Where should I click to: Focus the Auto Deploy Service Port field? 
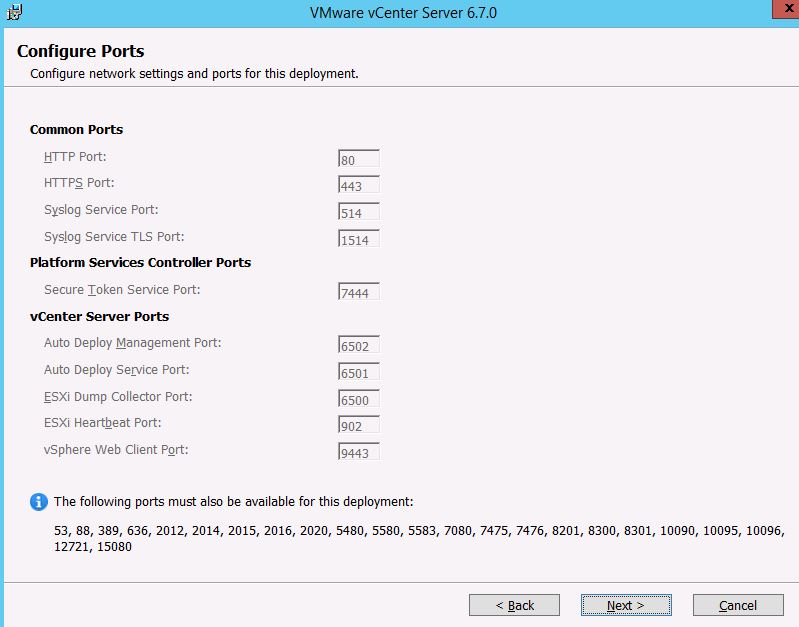[x=359, y=372]
